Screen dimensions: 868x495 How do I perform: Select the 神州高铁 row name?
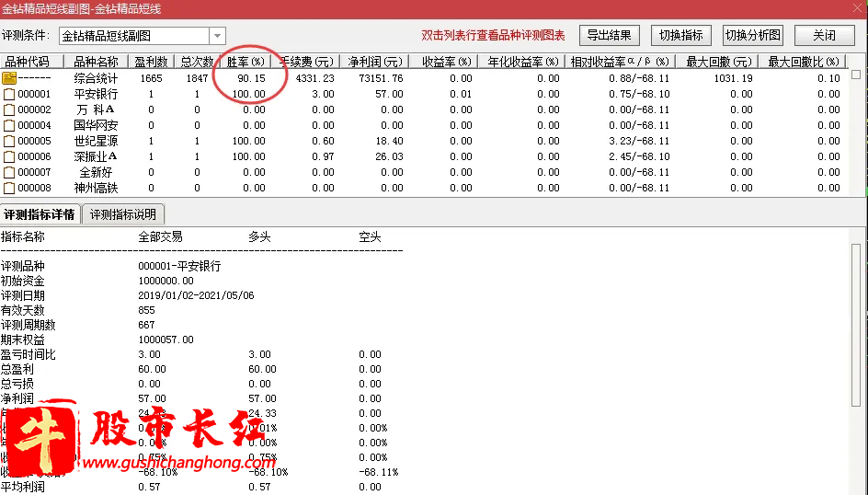coord(97,189)
